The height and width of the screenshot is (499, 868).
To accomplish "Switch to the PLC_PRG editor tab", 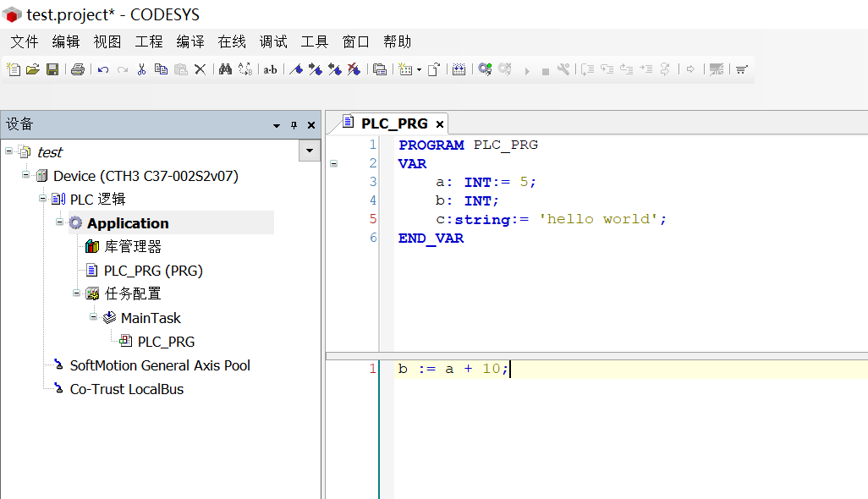I will click(393, 123).
